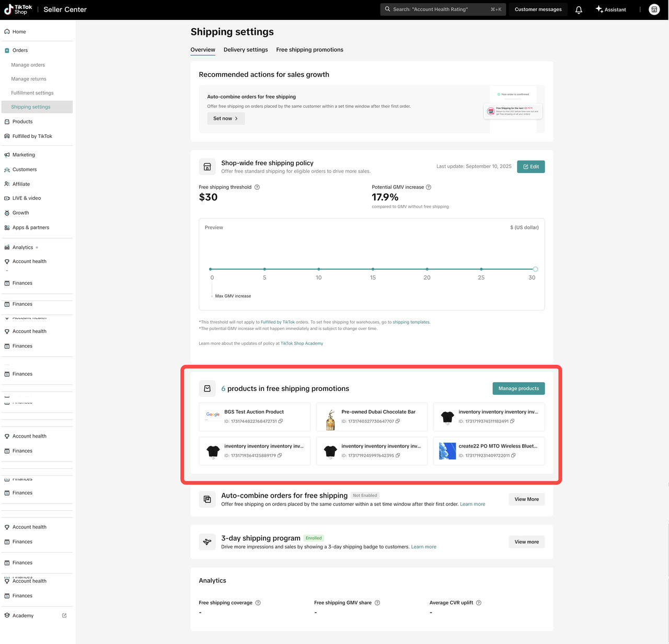Click the Manage products button
Viewport: 669px width, 644px height.
pyautogui.click(x=518, y=388)
